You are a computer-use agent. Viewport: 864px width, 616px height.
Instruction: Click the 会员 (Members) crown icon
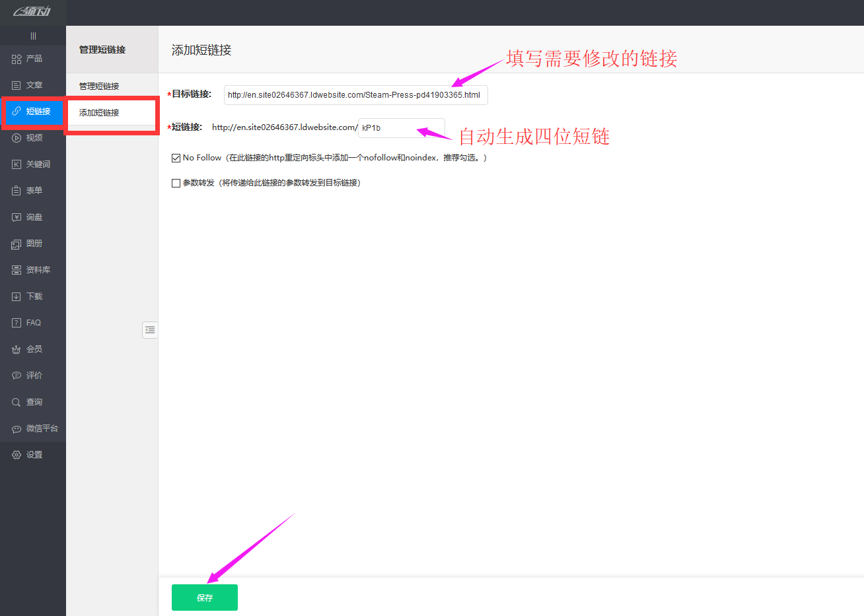point(17,349)
